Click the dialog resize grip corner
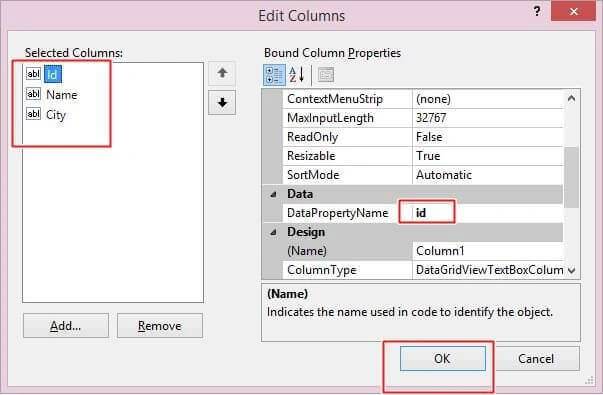This screenshot has width=603, height=395. click(590, 380)
